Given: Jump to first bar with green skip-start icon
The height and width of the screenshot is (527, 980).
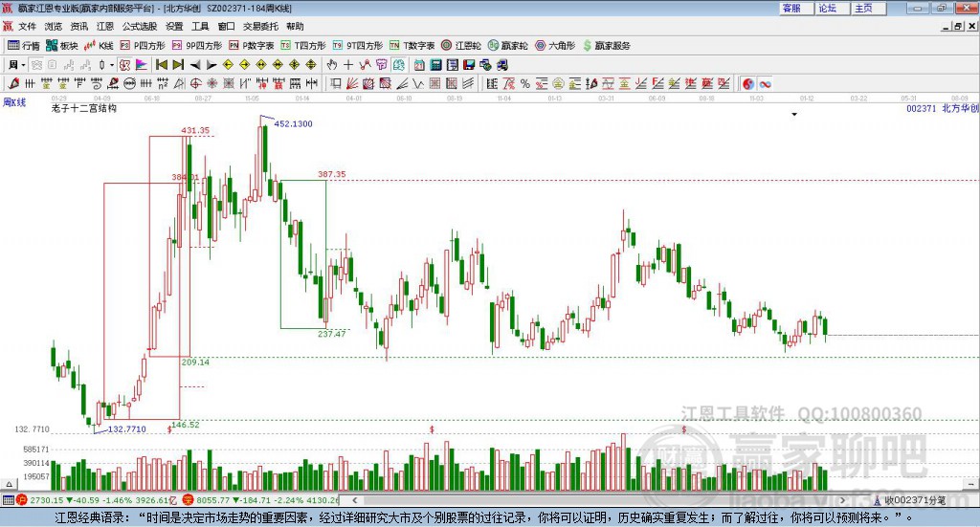Looking at the screenshot, I should click(x=161, y=65).
